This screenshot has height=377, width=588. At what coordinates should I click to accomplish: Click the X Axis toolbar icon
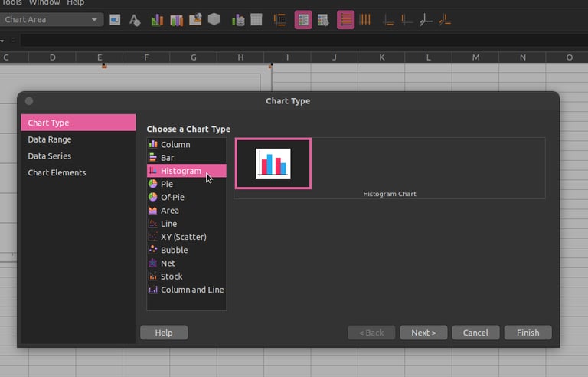[x=388, y=19]
